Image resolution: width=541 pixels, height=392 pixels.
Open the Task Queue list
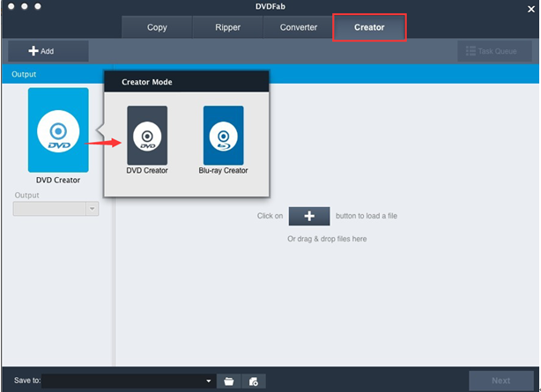coord(494,51)
